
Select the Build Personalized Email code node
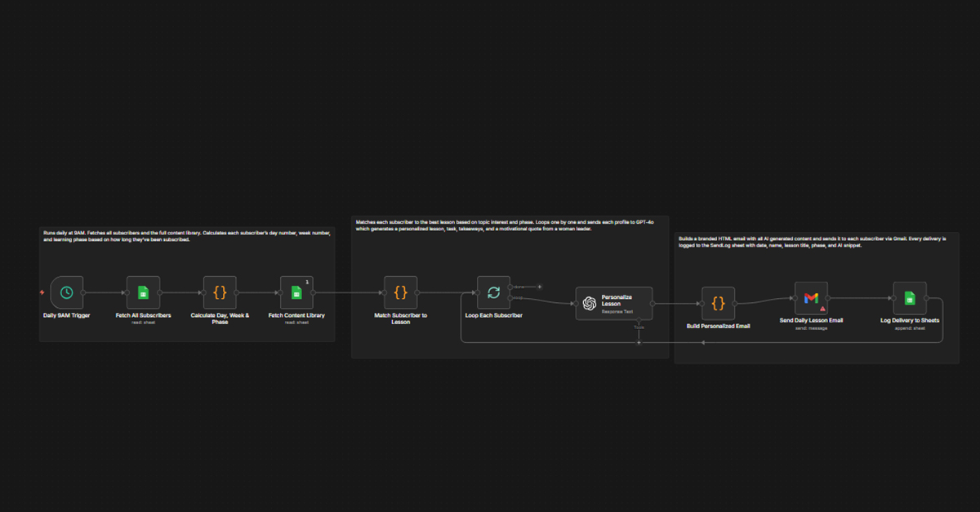tap(718, 303)
